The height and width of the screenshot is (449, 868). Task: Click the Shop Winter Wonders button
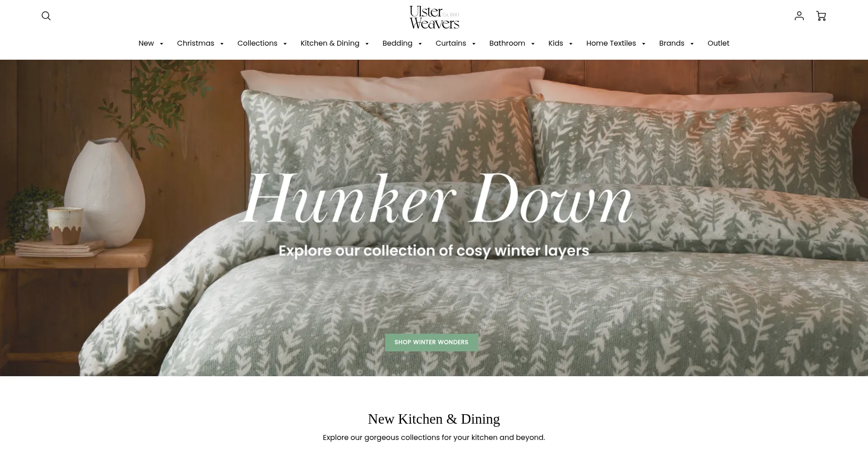coord(431,342)
